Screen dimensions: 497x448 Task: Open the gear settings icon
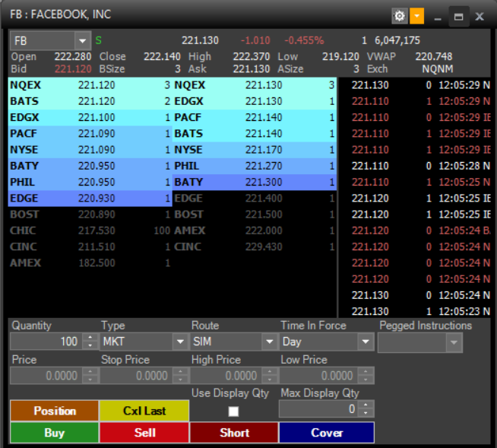(x=400, y=16)
